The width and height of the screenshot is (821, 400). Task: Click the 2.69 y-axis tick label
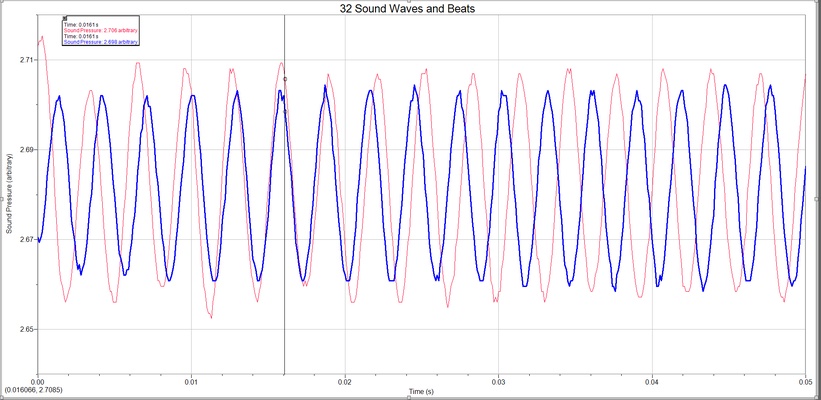(25, 150)
